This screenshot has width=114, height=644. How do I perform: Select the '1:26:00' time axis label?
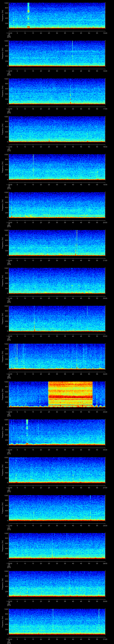(9, 487)
